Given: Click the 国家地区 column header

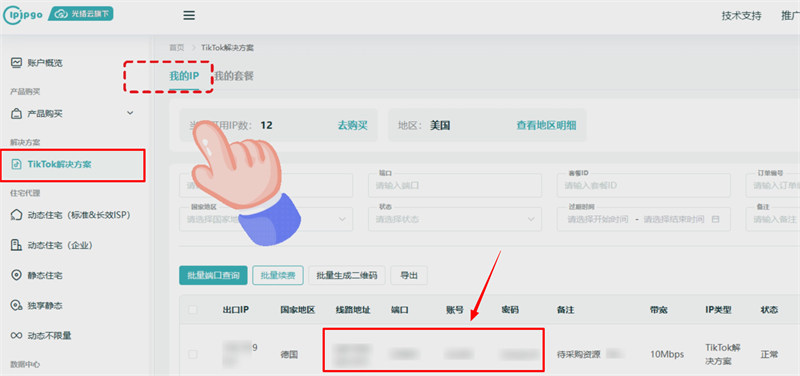Looking at the screenshot, I should pos(297,310).
